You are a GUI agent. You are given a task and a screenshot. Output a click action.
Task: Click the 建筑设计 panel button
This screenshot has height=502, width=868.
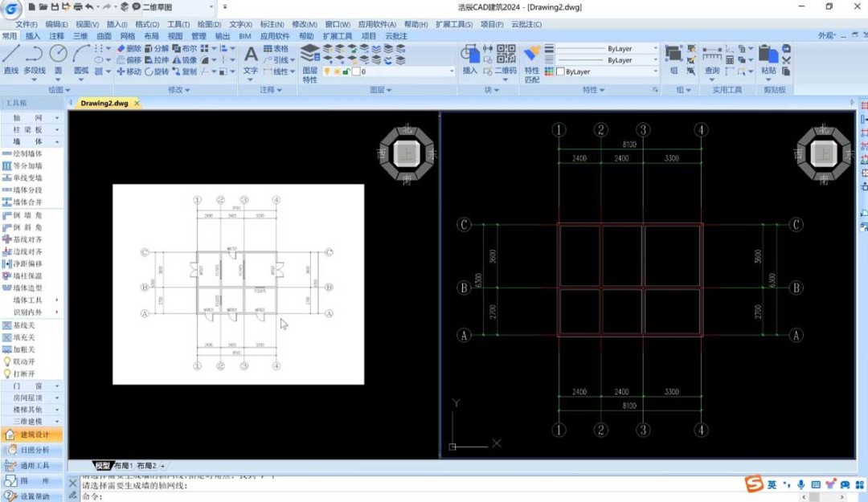(x=34, y=435)
